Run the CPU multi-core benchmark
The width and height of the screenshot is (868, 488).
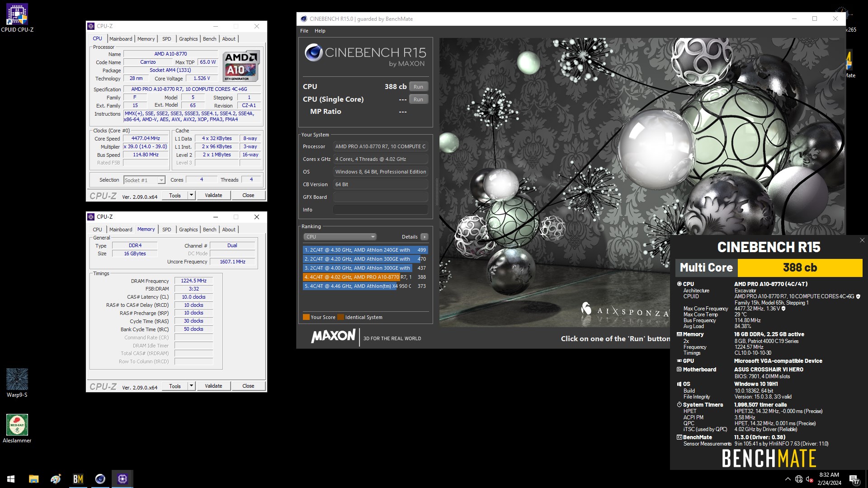(419, 87)
